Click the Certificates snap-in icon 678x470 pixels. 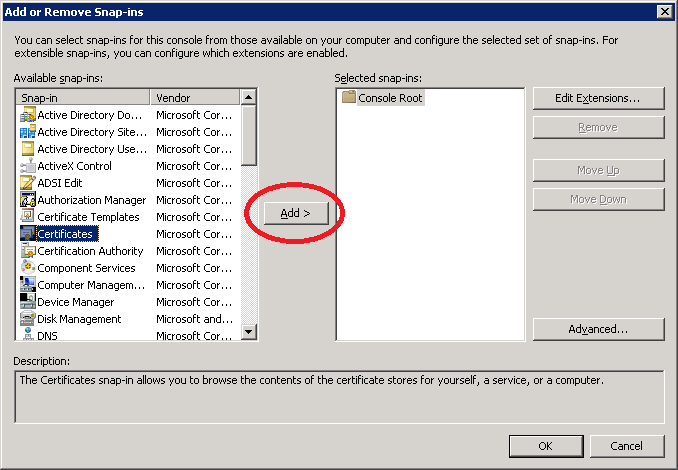pos(28,234)
